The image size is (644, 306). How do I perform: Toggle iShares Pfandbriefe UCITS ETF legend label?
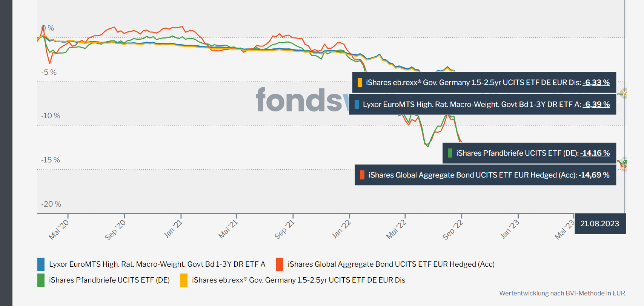point(109,280)
